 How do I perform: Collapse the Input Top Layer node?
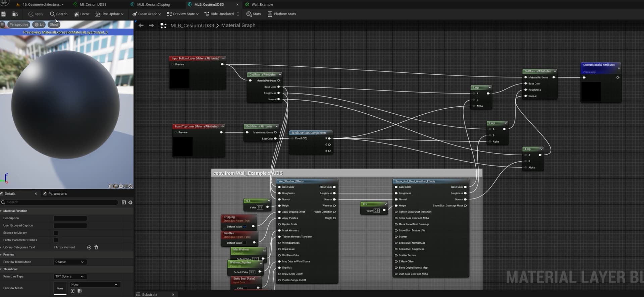222,126
